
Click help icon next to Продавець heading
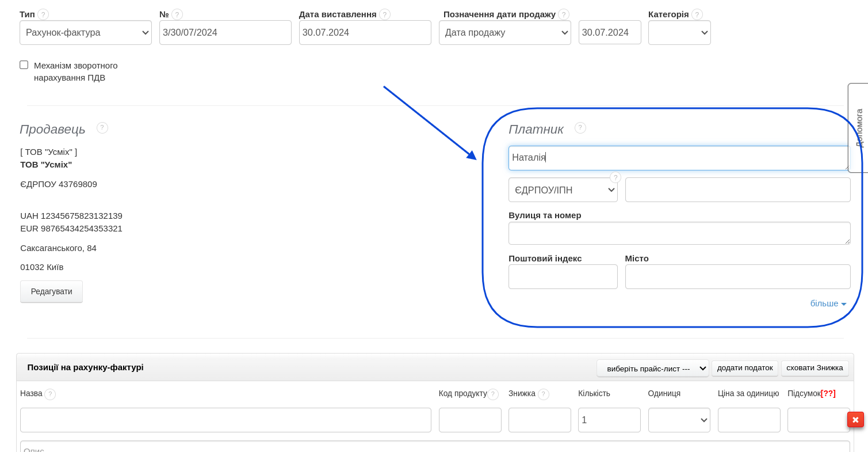tap(102, 128)
